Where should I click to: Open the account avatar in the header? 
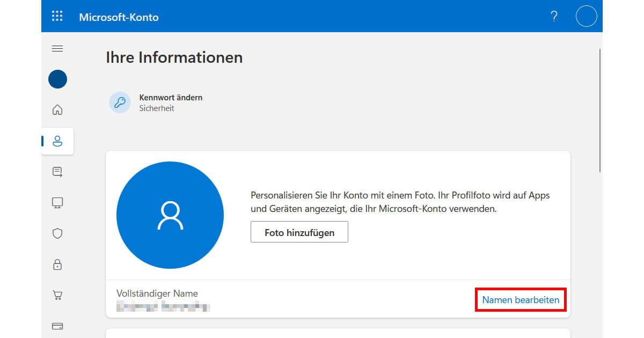586,16
